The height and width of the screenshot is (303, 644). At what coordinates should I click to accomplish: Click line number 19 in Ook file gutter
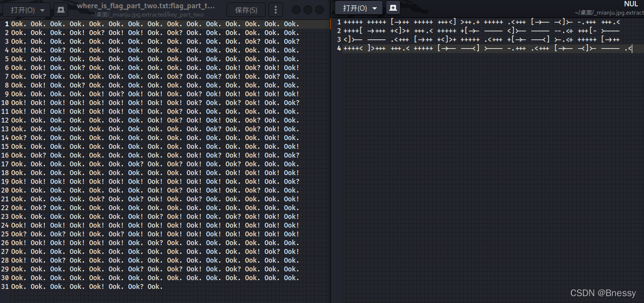pos(5,181)
